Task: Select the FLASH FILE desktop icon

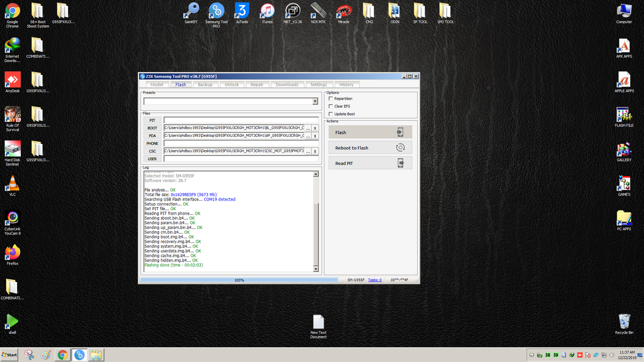Action: click(624, 117)
